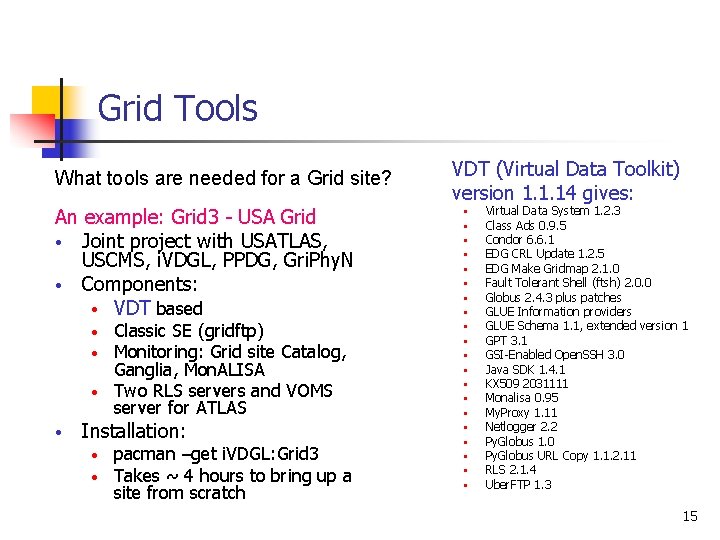Click 'EDG Make Gridmap 2.1.0' item
The height and width of the screenshot is (540, 720).
coord(552,269)
